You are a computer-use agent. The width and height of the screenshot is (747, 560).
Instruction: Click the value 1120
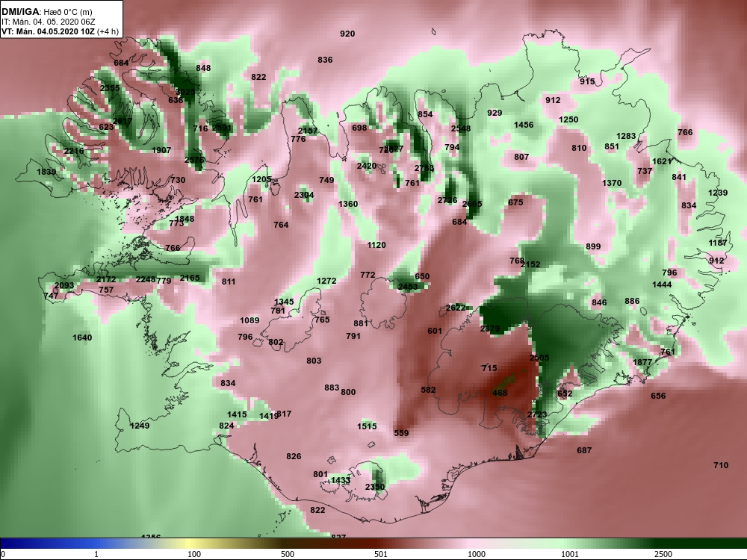(376, 245)
